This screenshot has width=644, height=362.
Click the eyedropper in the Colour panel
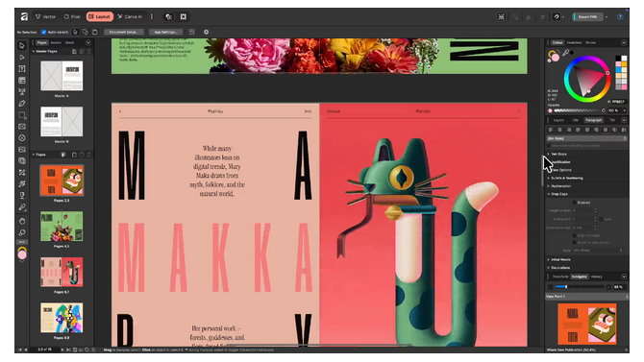coord(566,53)
